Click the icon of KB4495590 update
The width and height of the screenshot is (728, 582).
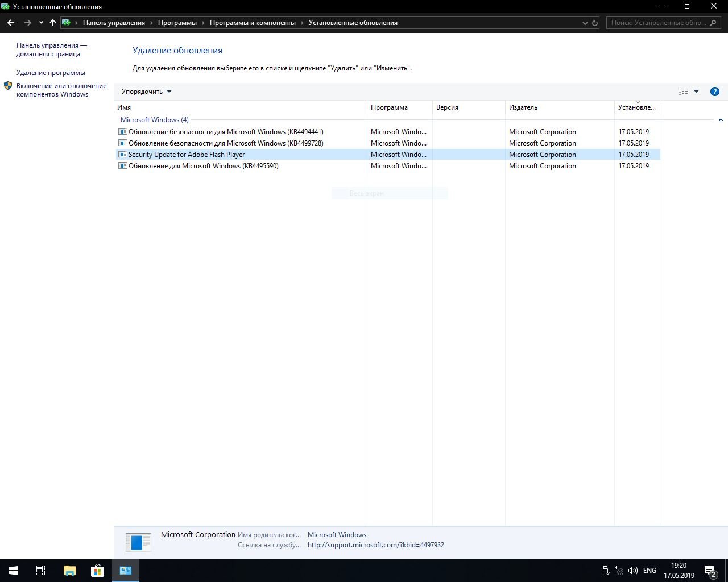[122, 166]
